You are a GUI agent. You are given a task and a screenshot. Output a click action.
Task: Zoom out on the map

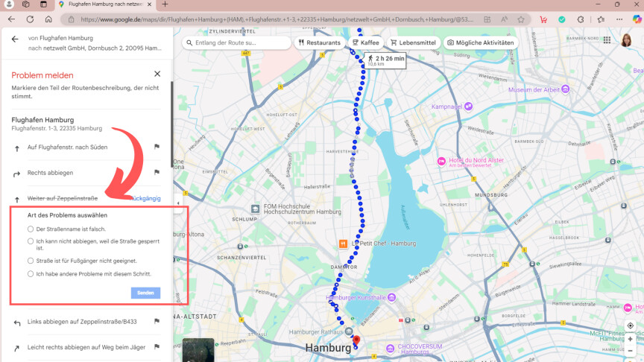pyautogui.click(x=630, y=351)
